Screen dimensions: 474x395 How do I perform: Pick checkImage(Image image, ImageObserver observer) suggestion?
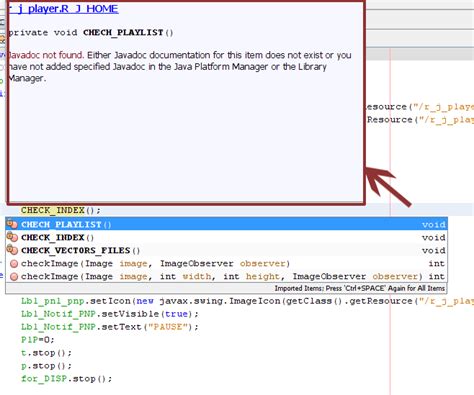pyautogui.click(x=226, y=263)
